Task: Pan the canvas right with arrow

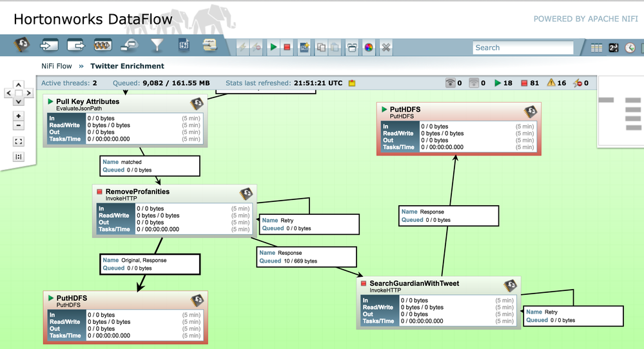Action: click(x=28, y=94)
